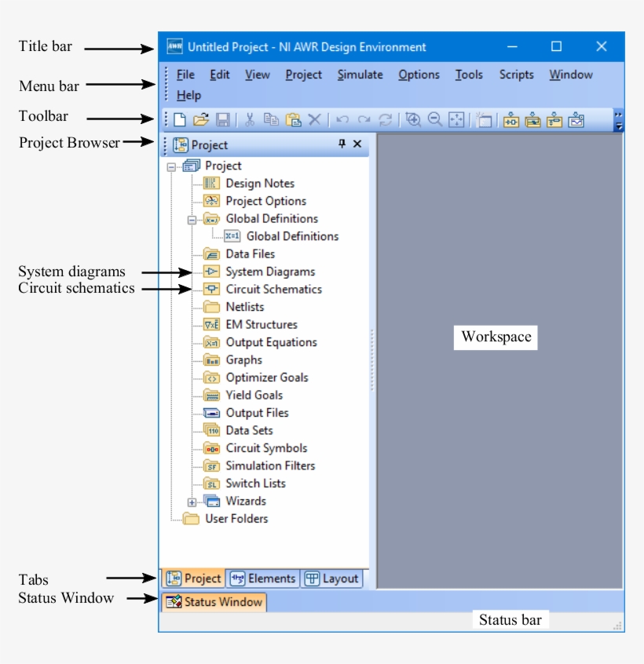
Task: Select the EM Structures node
Action: [251, 325]
